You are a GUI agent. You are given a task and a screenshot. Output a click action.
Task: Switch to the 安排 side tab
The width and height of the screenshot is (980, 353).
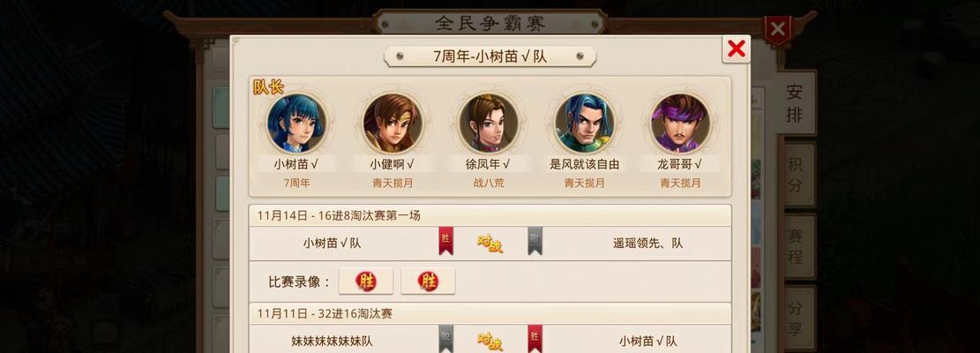[x=795, y=103]
